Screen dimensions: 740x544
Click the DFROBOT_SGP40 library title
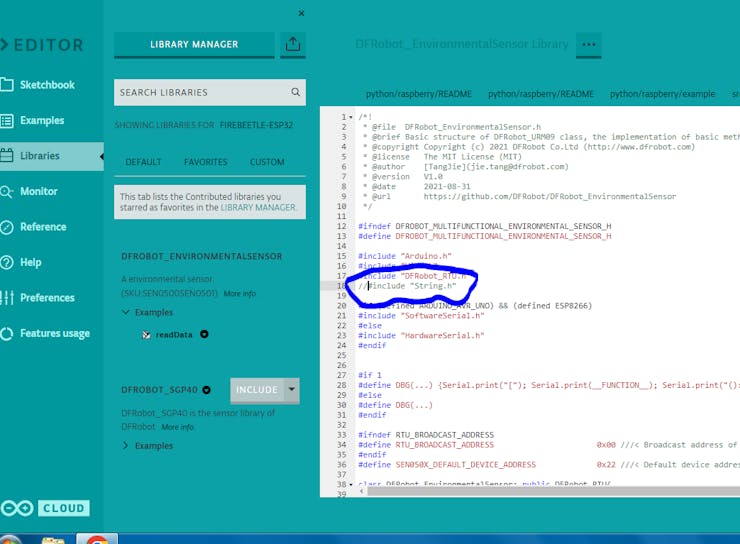pos(159,390)
